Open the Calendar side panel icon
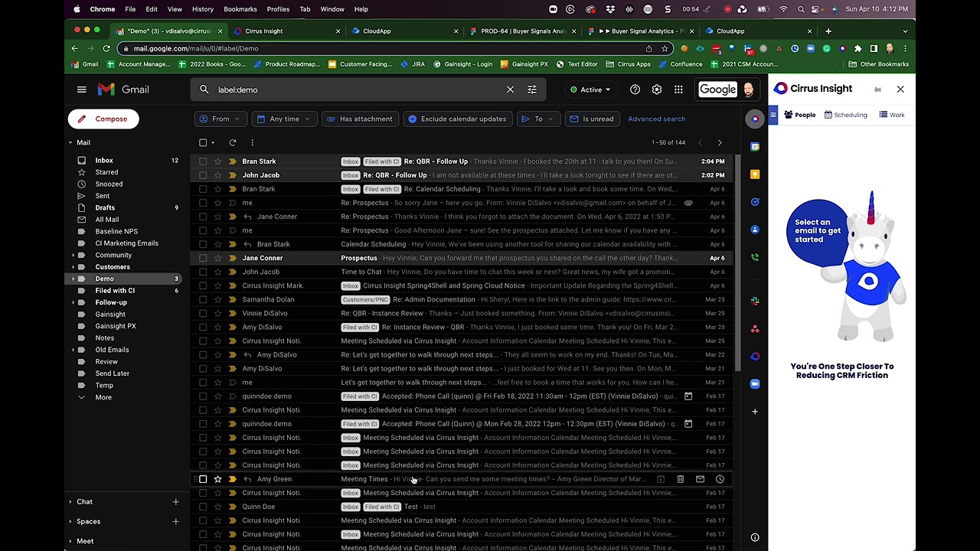 tap(755, 147)
